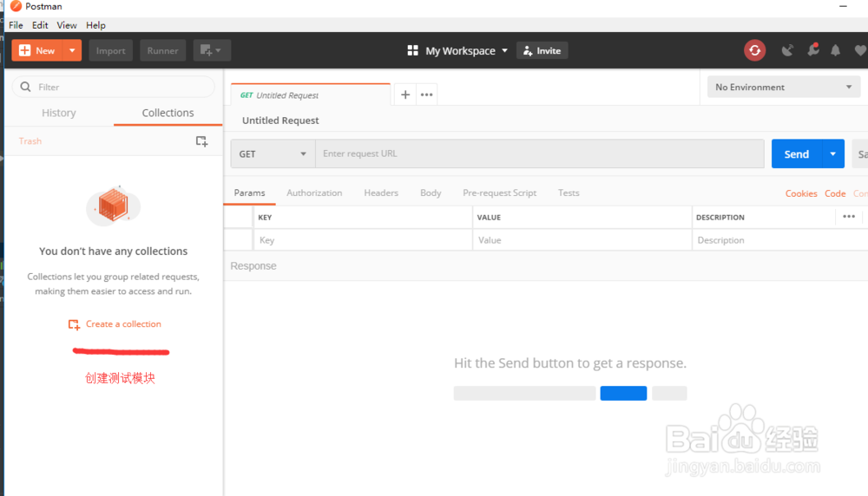The width and height of the screenshot is (868, 496).
Task: Open the satellite capture icon
Action: (x=787, y=50)
